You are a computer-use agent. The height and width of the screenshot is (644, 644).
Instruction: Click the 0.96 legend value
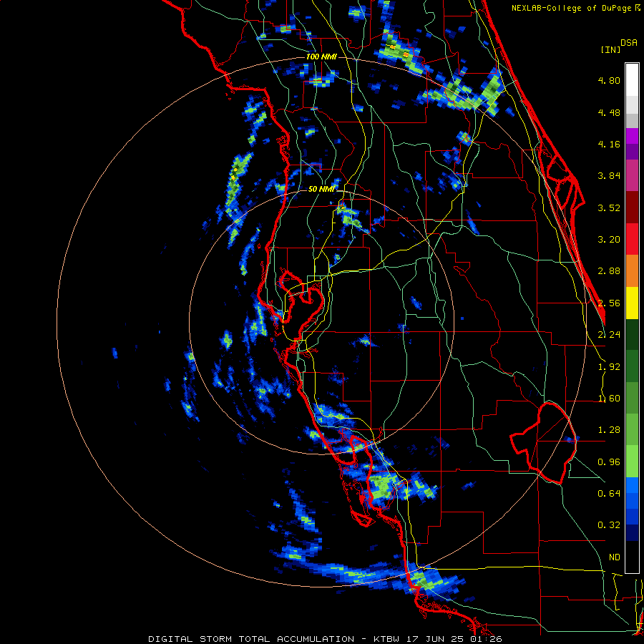click(x=609, y=462)
